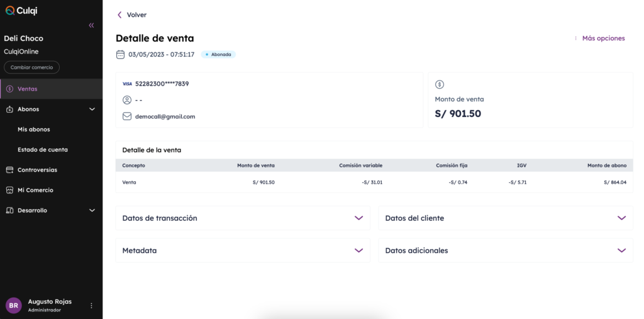This screenshot has height=319, width=644.
Task: Open Más opciones
Action: click(x=603, y=38)
